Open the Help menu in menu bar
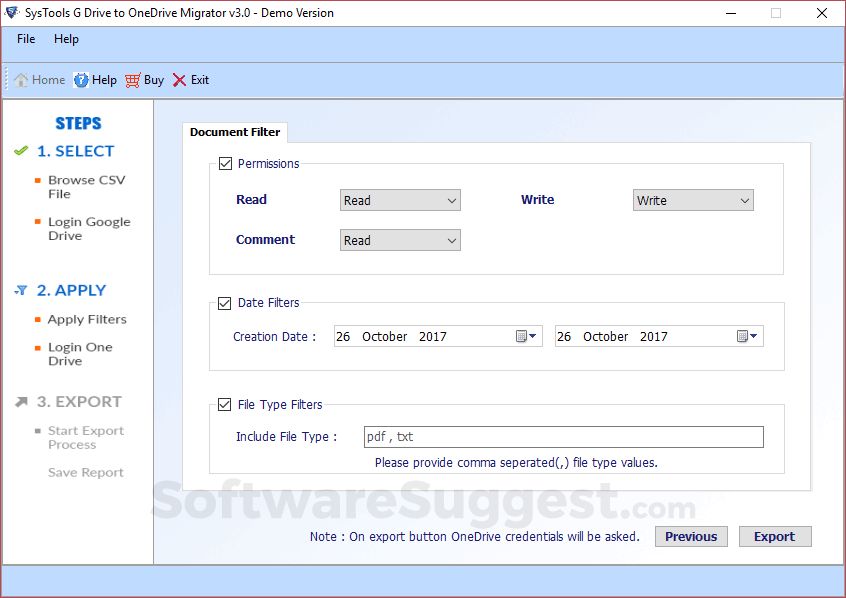Screen dimensions: 846x598 tap(66, 39)
